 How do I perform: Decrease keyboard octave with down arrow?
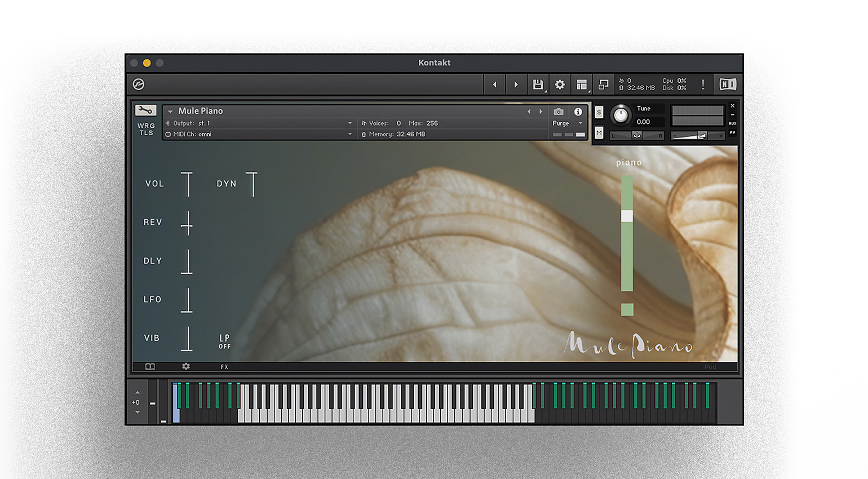pyautogui.click(x=138, y=413)
